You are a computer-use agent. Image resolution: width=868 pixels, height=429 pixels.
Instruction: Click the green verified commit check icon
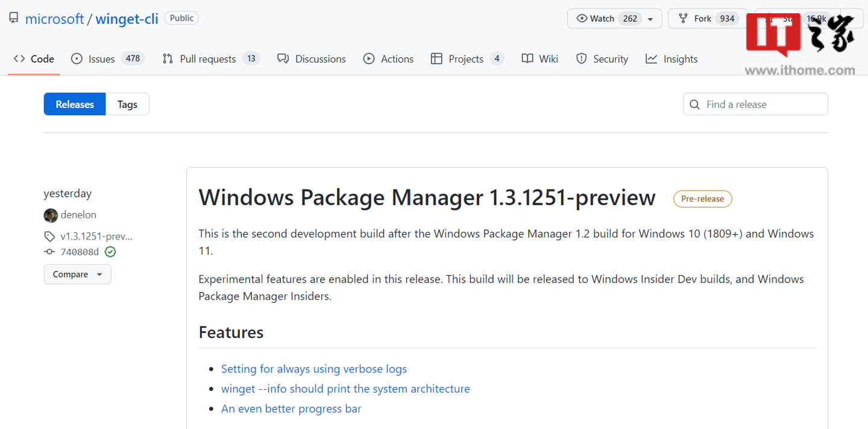[x=110, y=252]
